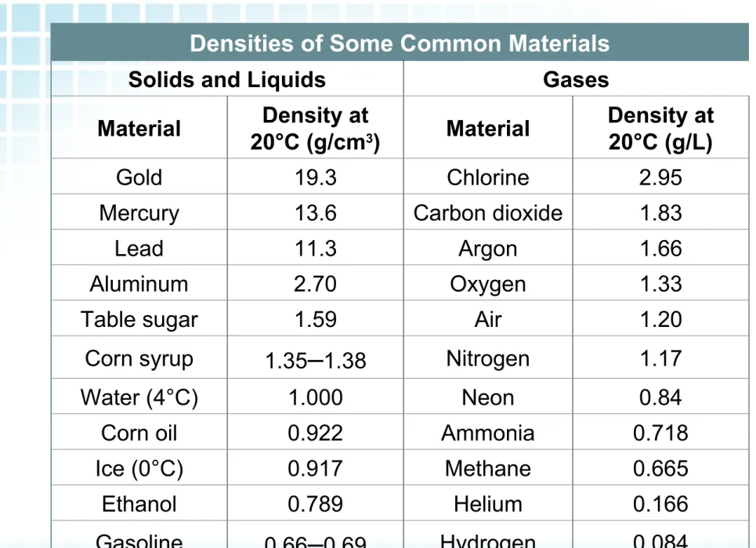Select the Ice (0°C) cell
The height and width of the screenshot is (548, 756).
[139, 468]
